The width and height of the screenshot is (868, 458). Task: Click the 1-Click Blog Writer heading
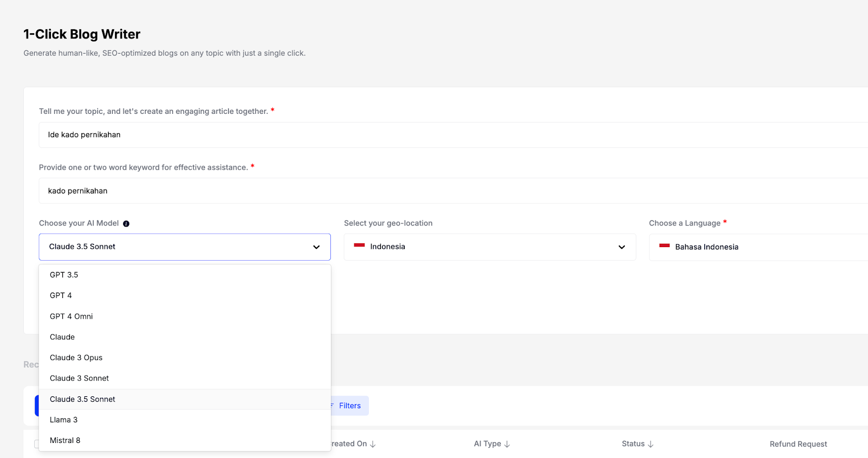click(x=82, y=34)
